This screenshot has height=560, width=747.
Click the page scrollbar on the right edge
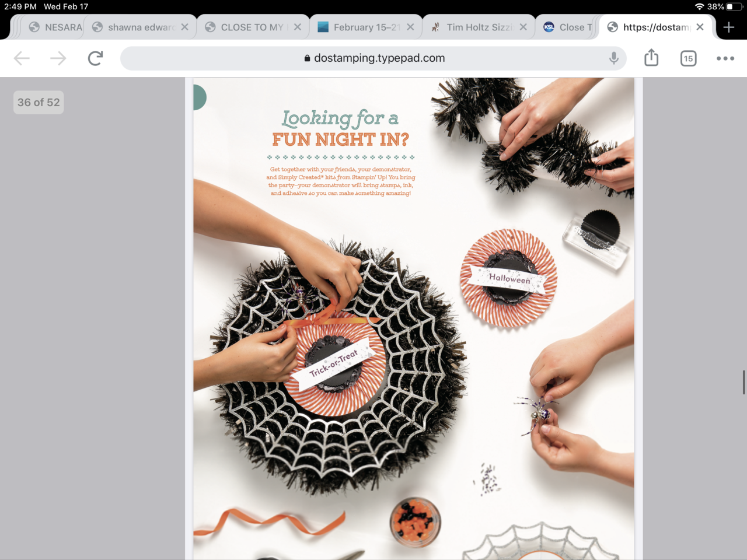[743, 382]
